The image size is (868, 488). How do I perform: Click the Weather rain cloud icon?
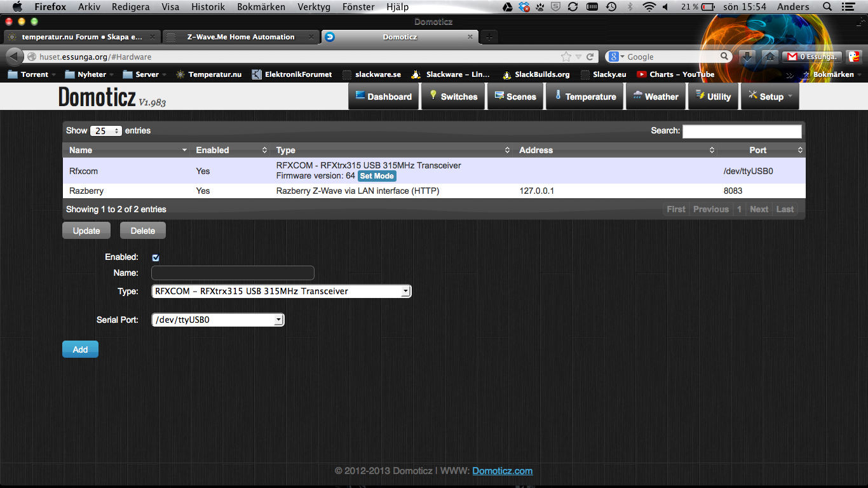(x=637, y=96)
